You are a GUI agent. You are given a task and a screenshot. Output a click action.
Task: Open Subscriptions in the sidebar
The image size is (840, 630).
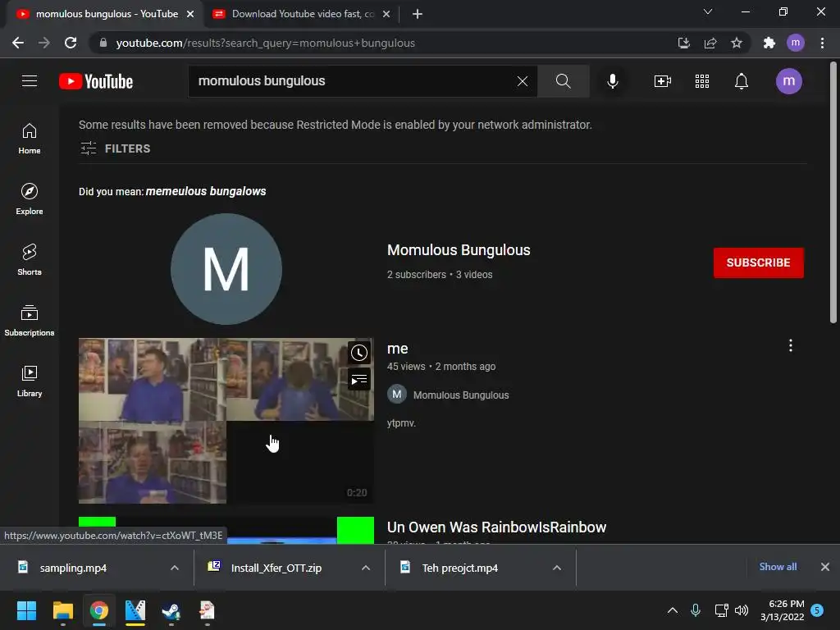(30, 320)
